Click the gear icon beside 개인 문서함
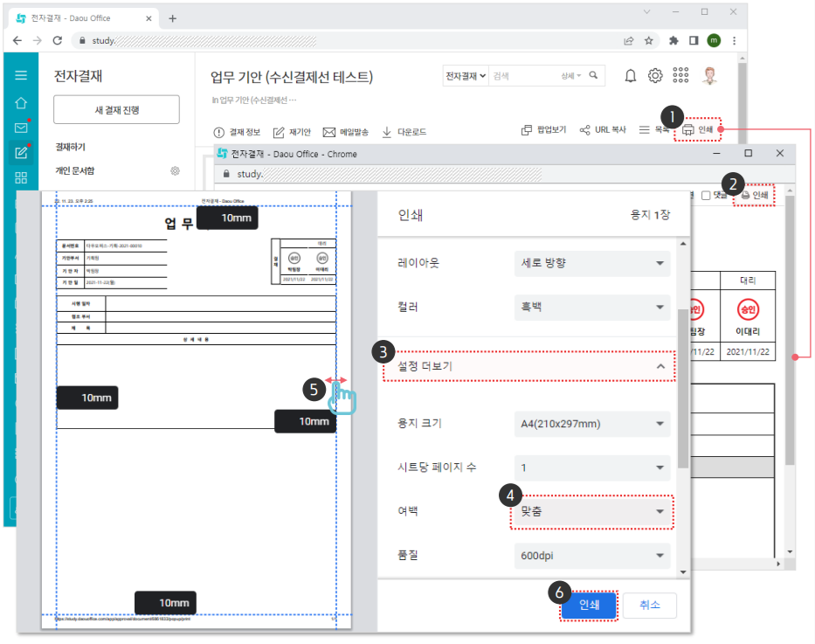The width and height of the screenshot is (815, 644). tap(175, 171)
